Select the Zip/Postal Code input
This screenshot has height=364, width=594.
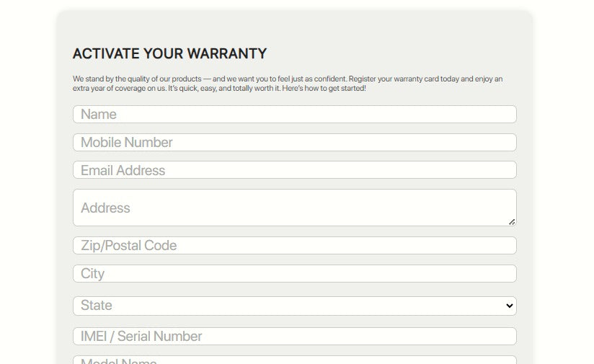[295, 246]
